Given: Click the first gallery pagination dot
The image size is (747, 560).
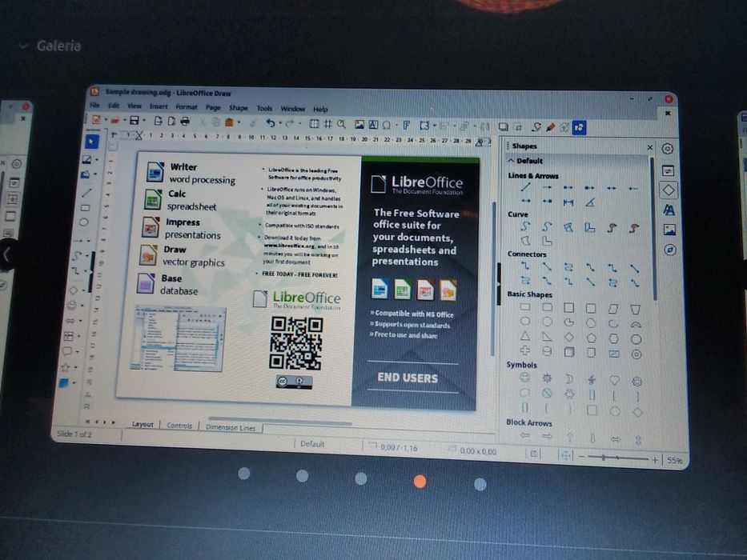Looking at the screenshot, I should tap(244, 474).
